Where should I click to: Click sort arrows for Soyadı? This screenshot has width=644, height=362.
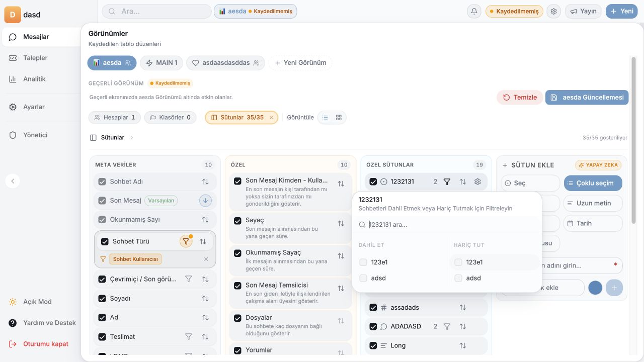pos(205,299)
